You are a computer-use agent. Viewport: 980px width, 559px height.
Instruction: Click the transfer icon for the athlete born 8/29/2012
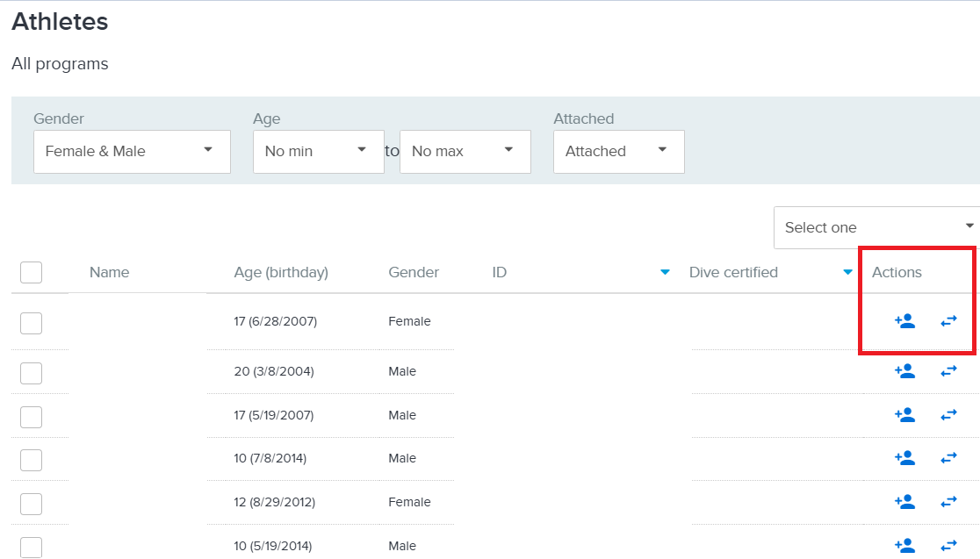tap(948, 501)
